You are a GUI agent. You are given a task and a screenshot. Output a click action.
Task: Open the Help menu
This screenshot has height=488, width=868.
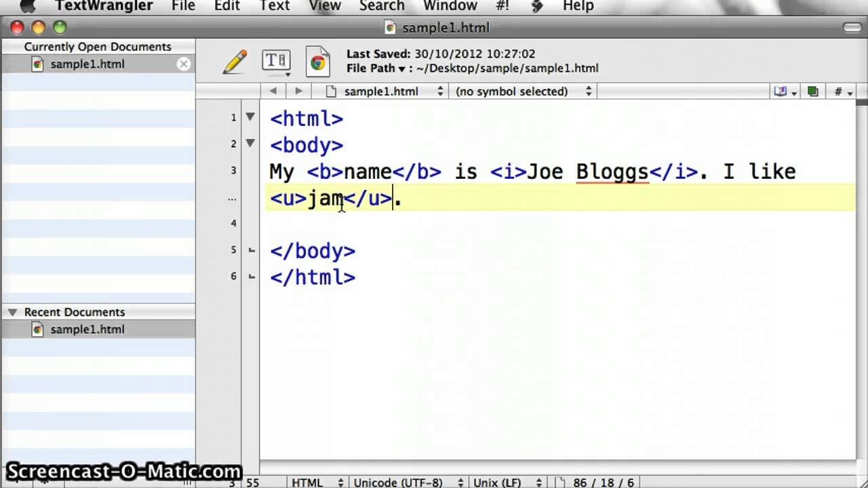point(578,6)
